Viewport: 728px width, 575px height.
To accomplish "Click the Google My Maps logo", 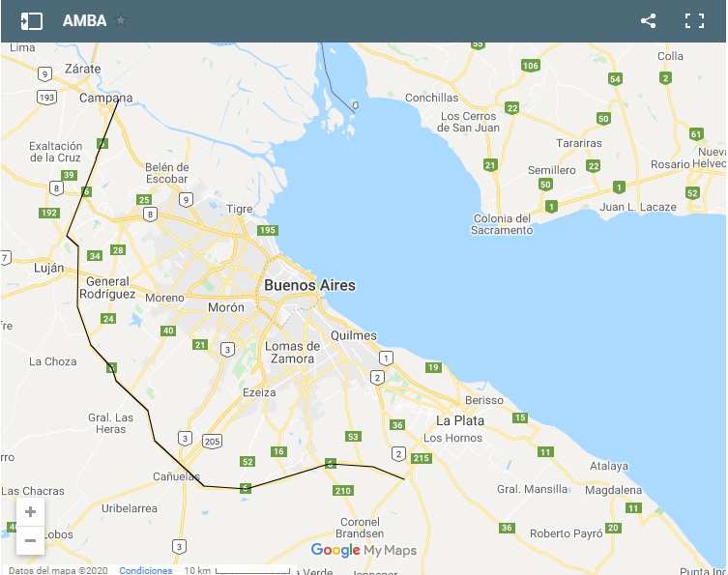I will pyautogui.click(x=364, y=551).
